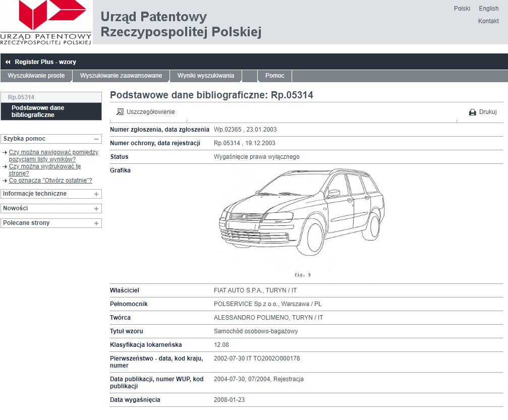Click the Uszczegółowienie magnifier icon
The width and height of the screenshot is (508, 420).
click(120, 112)
